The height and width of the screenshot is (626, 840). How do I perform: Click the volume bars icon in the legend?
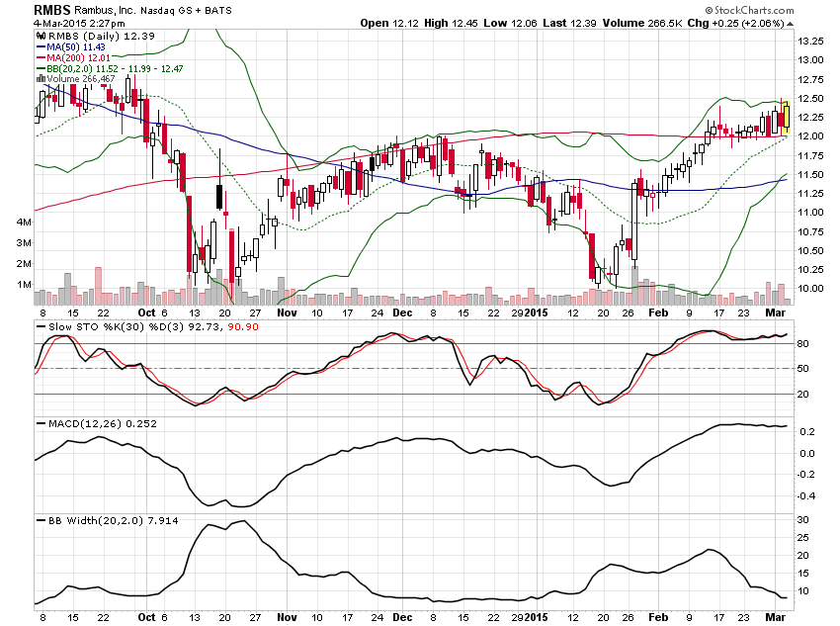[x=41, y=79]
